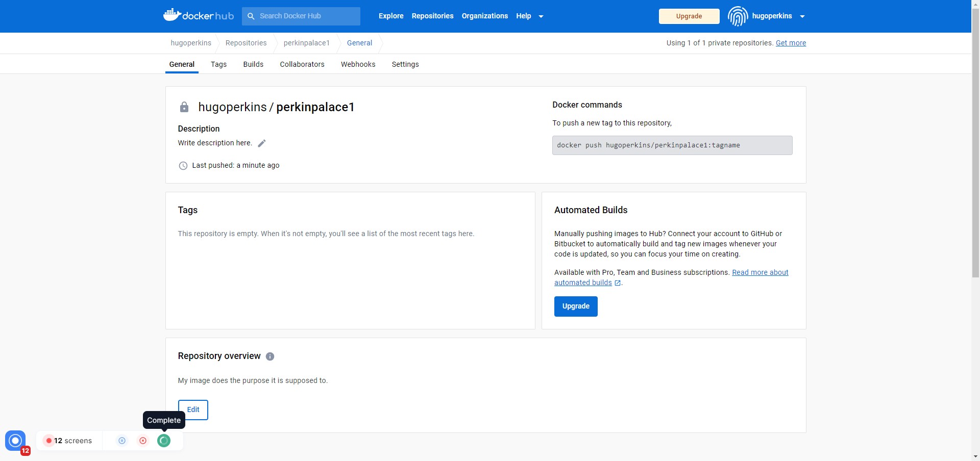Click the private lock icon beside repository name
The image size is (980, 461).
184,107
